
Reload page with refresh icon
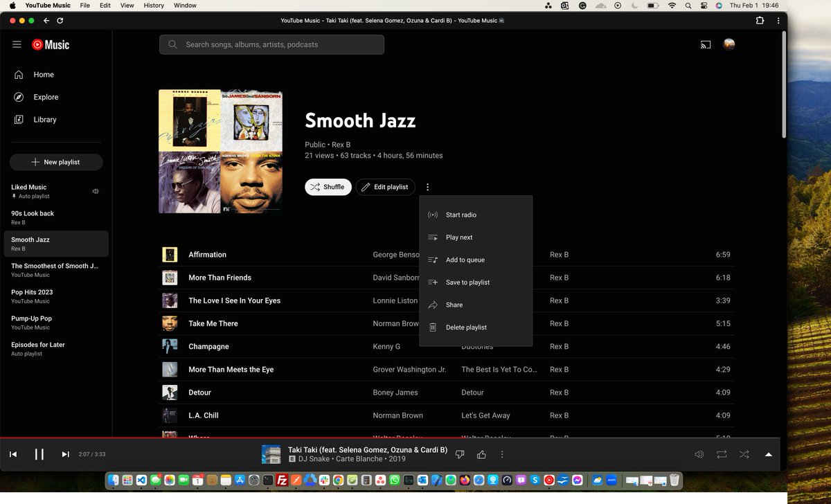(60, 21)
